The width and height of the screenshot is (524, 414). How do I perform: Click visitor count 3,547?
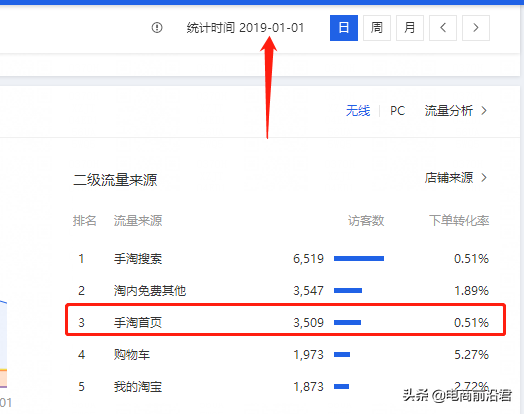click(308, 290)
